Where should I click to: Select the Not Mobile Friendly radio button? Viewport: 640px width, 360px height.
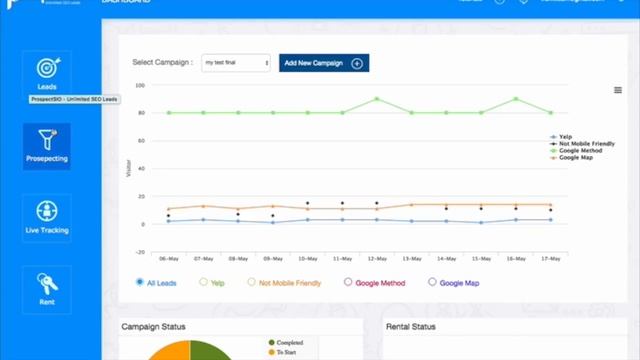pyautogui.click(x=251, y=282)
